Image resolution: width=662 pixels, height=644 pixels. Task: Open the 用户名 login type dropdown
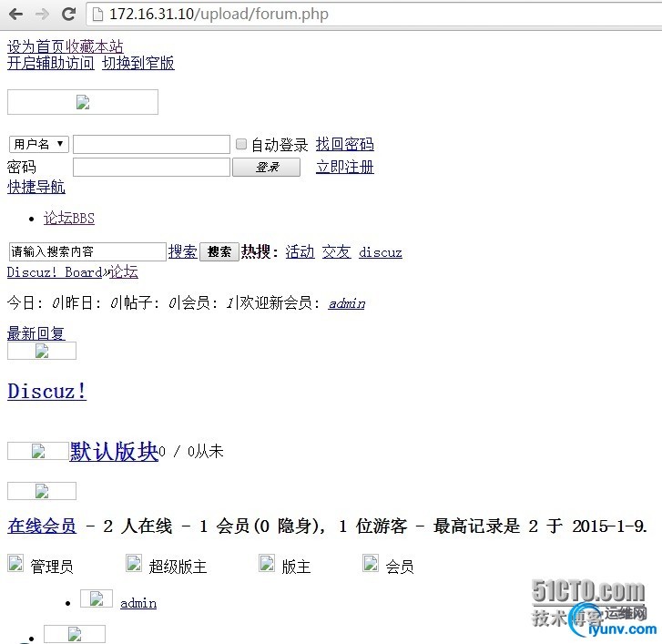pos(39,144)
